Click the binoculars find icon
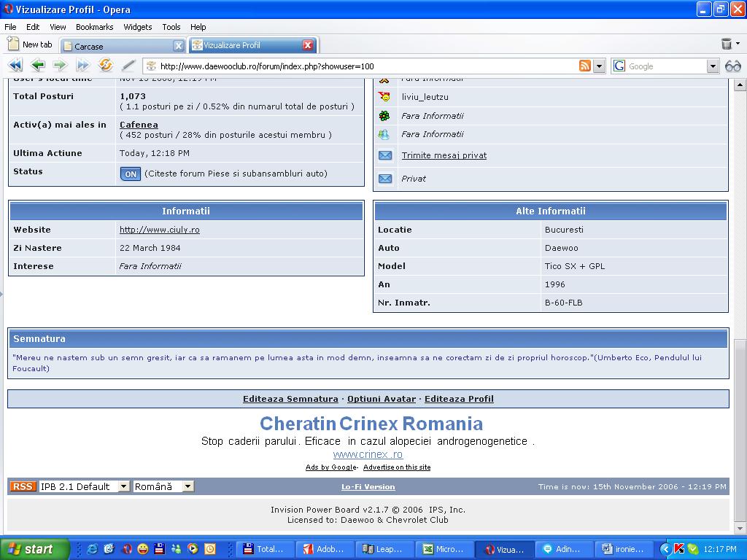The width and height of the screenshot is (747, 560). point(732,66)
